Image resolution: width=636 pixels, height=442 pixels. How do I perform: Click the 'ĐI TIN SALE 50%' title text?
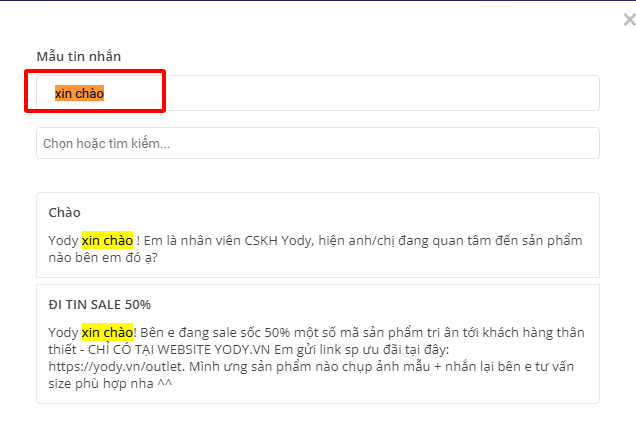tap(99, 305)
